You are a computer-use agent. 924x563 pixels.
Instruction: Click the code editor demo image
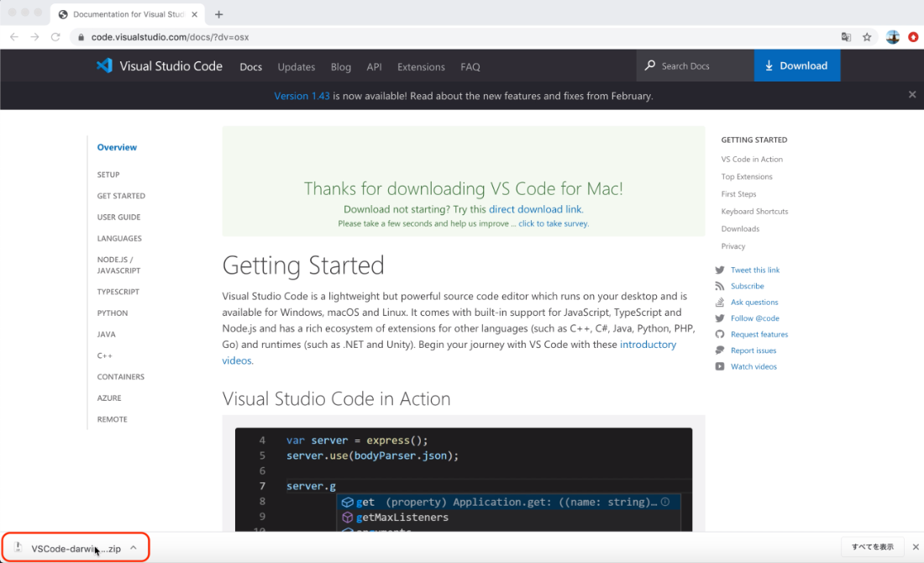464,479
